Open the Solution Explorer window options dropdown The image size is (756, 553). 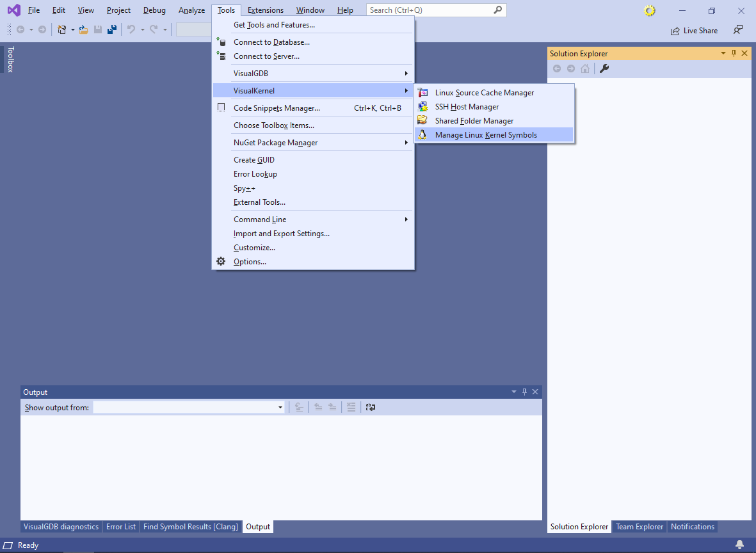coord(723,54)
